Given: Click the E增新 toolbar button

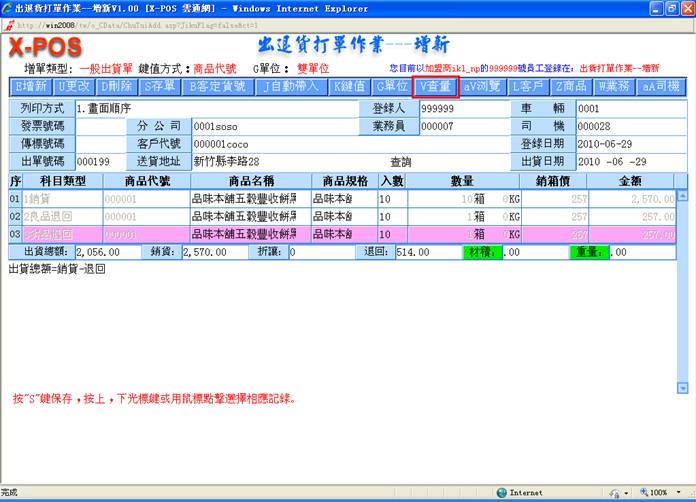Looking at the screenshot, I should [31, 87].
